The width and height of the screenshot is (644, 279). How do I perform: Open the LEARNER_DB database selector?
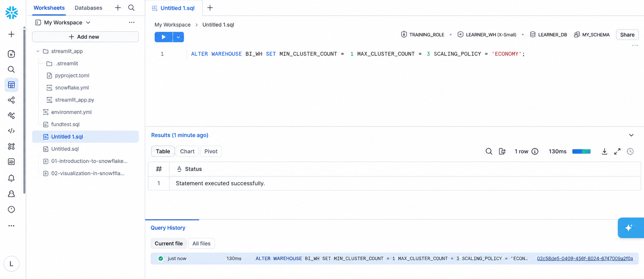click(x=548, y=34)
